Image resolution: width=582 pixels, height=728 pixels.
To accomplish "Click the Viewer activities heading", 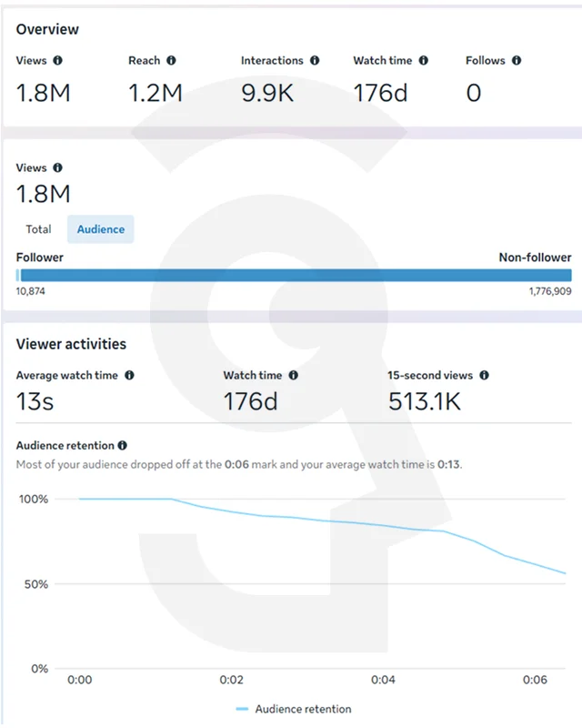I will [71, 344].
